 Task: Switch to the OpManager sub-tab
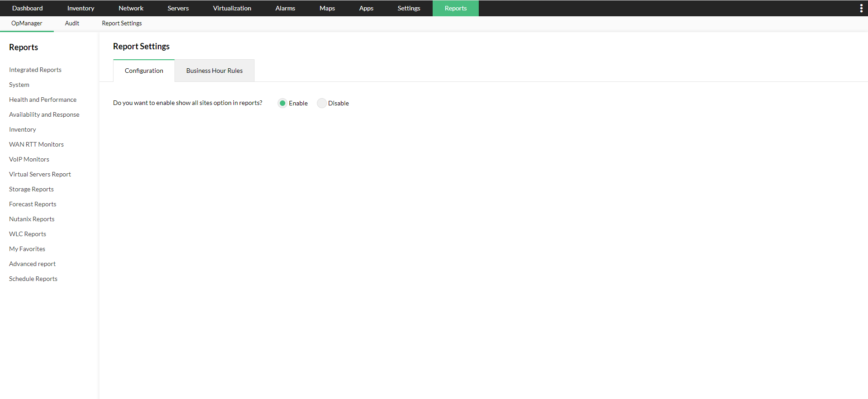click(27, 24)
